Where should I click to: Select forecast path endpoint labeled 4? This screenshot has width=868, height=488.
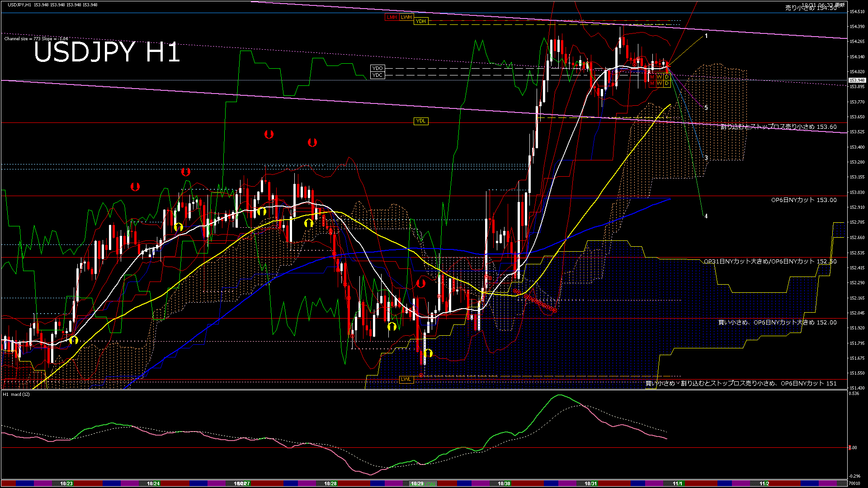[706, 216]
